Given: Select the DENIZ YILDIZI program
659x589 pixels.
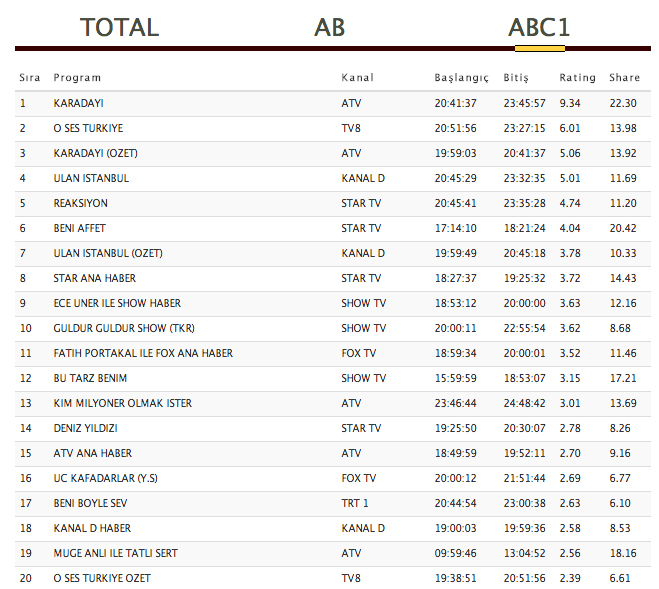Looking at the screenshot, I should point(85,428).
